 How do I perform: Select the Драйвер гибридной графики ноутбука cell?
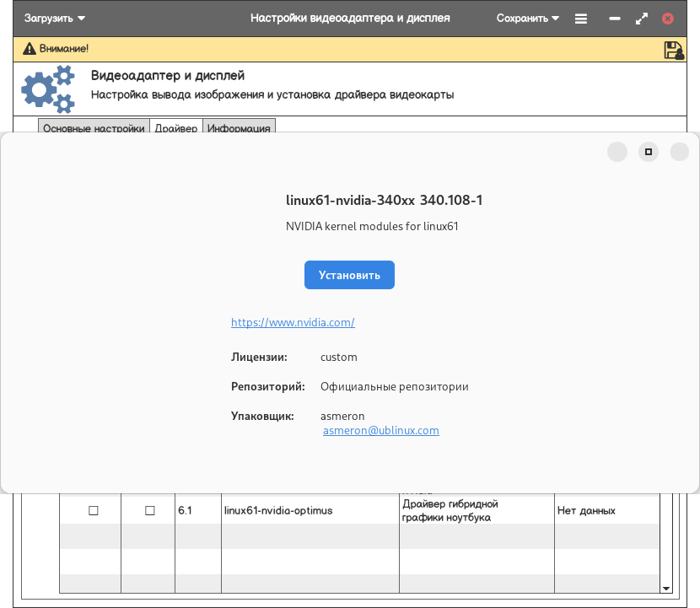coord(477,510)
